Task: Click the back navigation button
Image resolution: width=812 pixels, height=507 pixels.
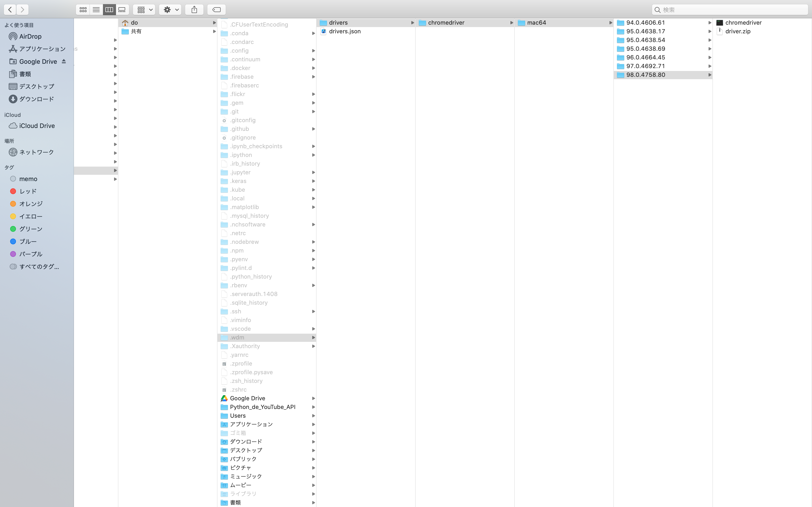Action: click(10, 9)
